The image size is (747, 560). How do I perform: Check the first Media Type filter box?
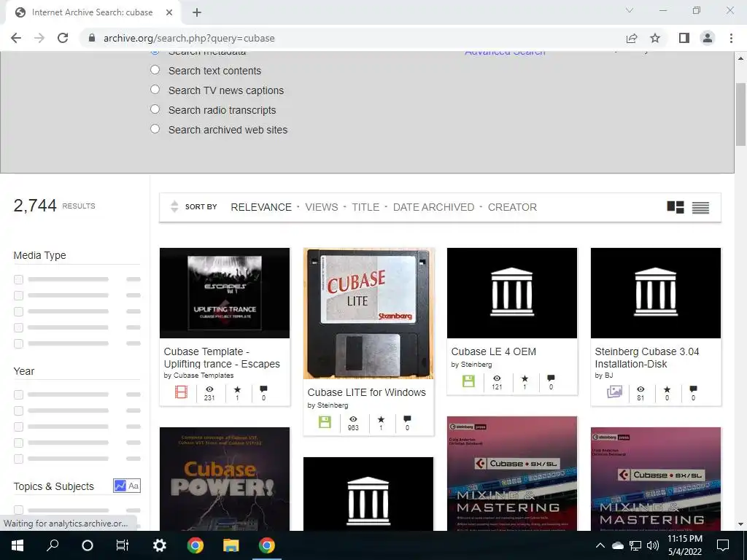pos(18,279)
